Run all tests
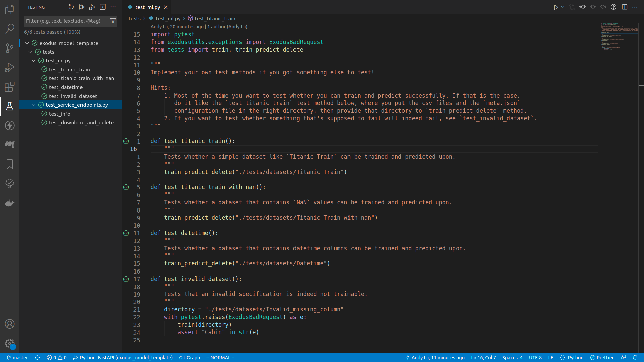The height and width of the screenshot is (362, 644). tap(82, 7)
